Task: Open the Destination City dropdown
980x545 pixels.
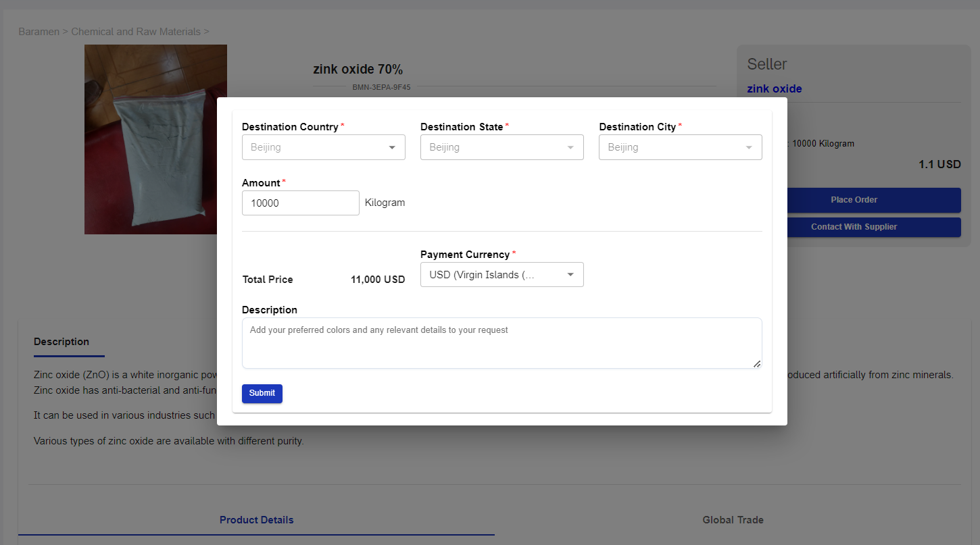Action: 680,147
